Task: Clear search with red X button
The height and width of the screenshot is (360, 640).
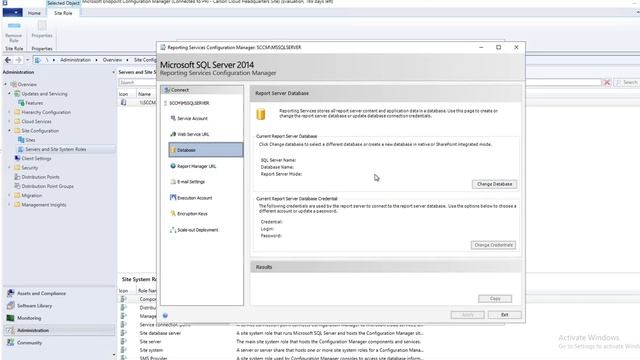Action: [x=607, y=82]
